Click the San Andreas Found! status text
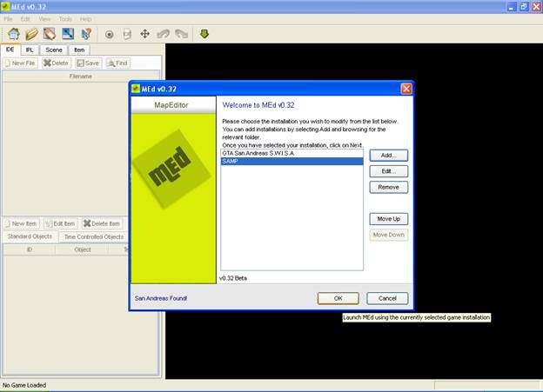The height and width of the screenshot is (392, 543). point(161,298)
